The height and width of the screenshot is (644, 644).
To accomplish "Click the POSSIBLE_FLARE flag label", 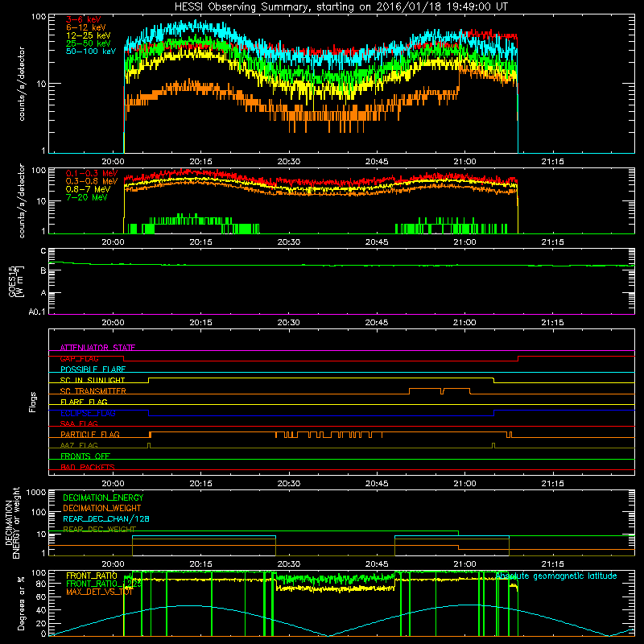I will [x=93, y=369].
